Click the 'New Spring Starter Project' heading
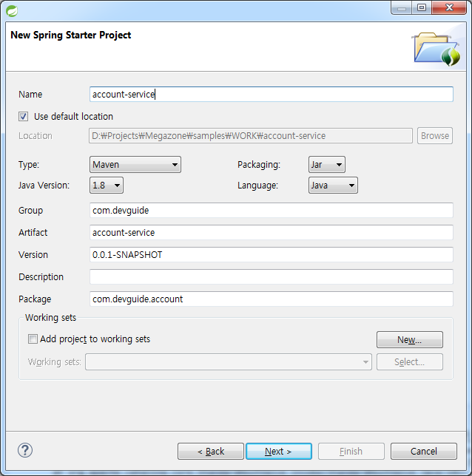472x476 pixels. pyautogui.click(x=71, y=35)
